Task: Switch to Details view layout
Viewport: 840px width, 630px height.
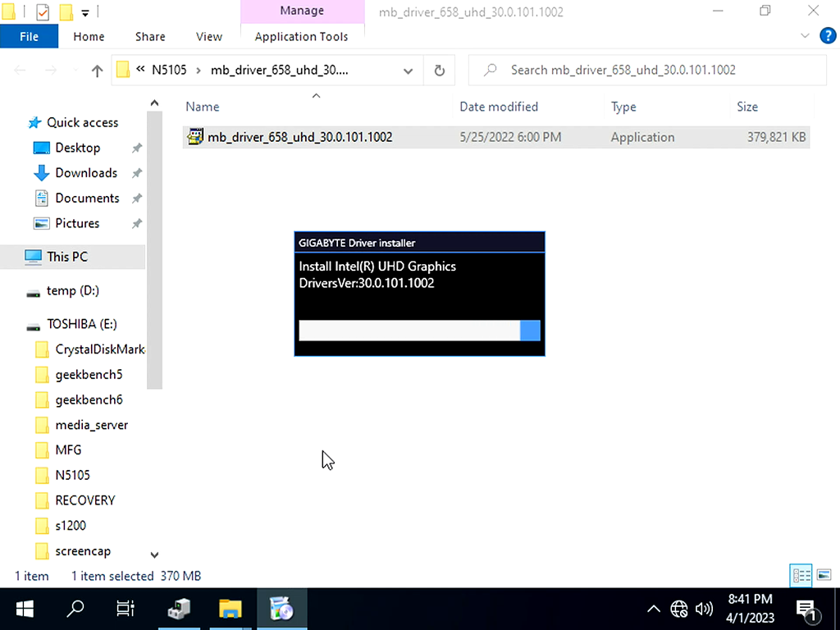Action: [801, 576]
